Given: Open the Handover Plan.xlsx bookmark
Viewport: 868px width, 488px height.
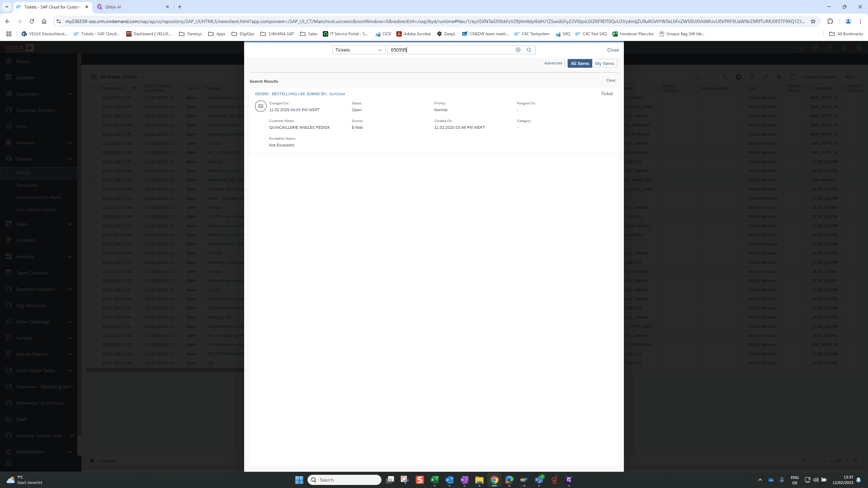Looking at the screenshot, I should pos(633,34).
